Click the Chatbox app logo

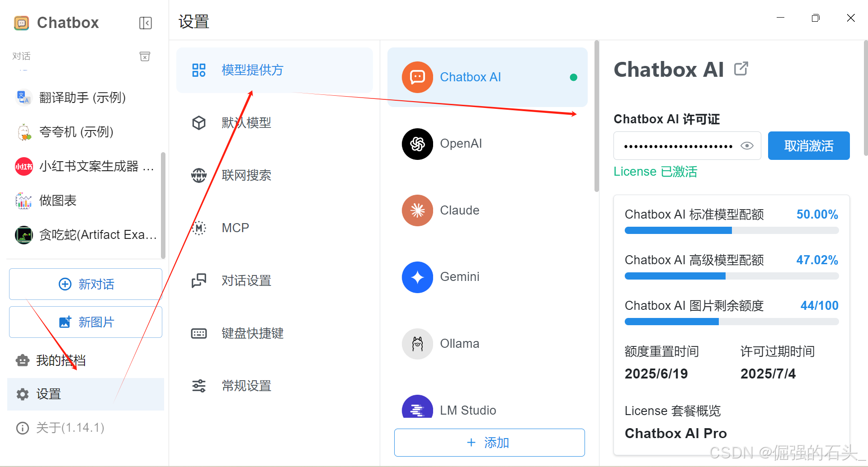(x=22, y=23)
